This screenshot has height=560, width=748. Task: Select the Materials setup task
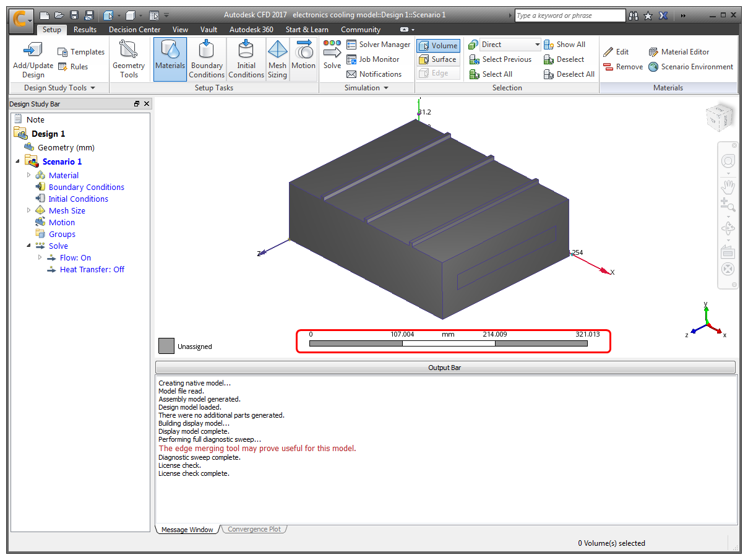click(x=170, y=59)
